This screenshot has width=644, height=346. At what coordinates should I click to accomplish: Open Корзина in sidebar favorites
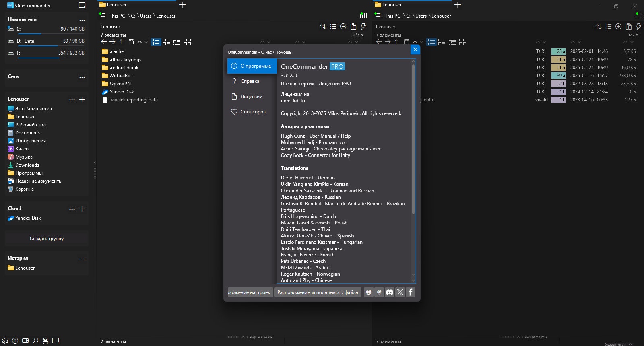click(x=21, y=189)
